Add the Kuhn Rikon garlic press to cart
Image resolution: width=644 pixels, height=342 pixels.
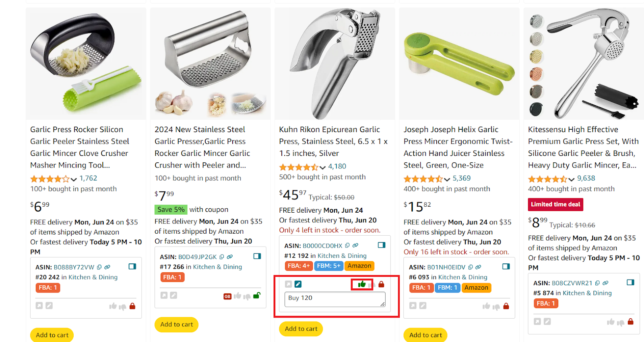pos(301,329)
